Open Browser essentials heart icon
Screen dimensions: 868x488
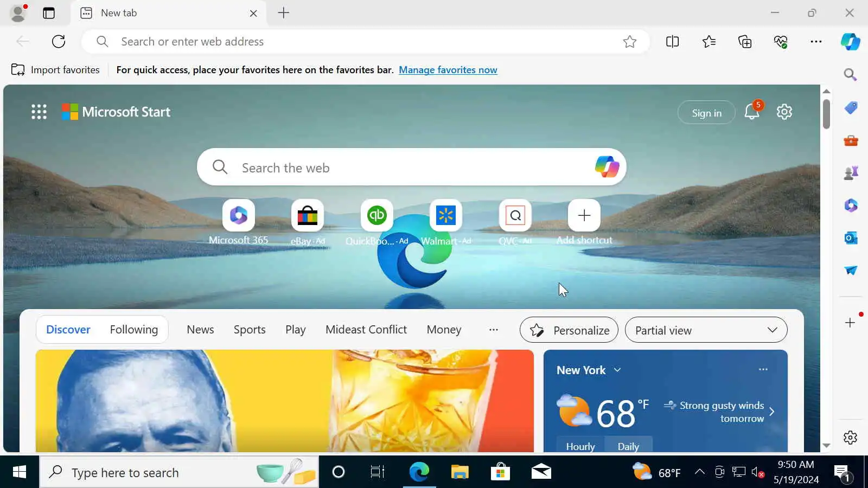point(781,42)
